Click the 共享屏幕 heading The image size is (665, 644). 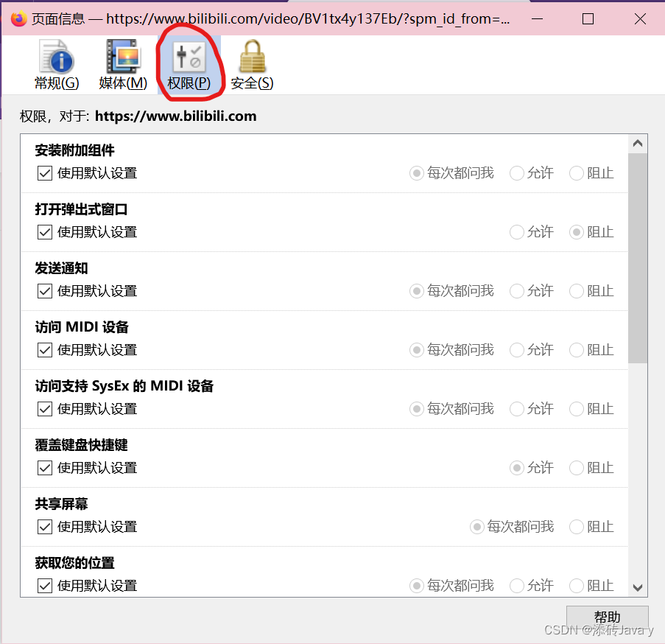tap(62, 504)
